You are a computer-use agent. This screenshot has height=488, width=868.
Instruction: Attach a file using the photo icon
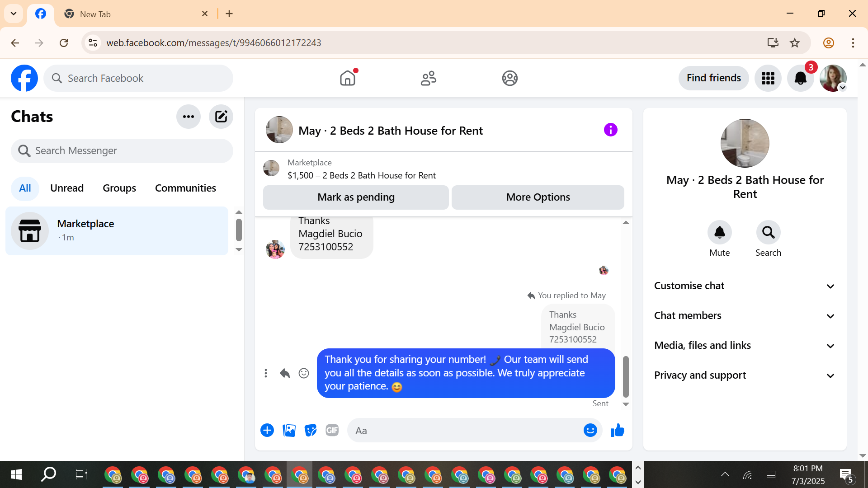pos(289,431)
